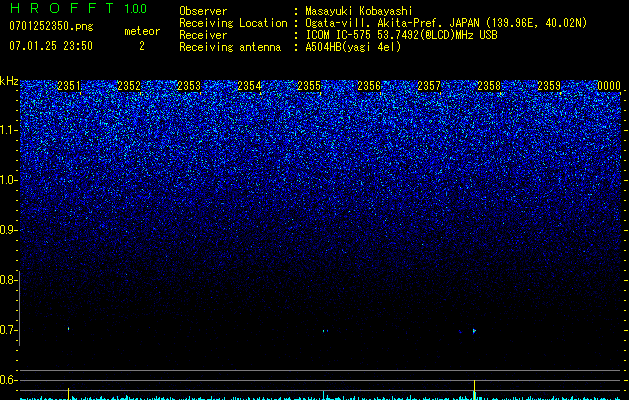Click the 2357 time marker

pos(429,86)
